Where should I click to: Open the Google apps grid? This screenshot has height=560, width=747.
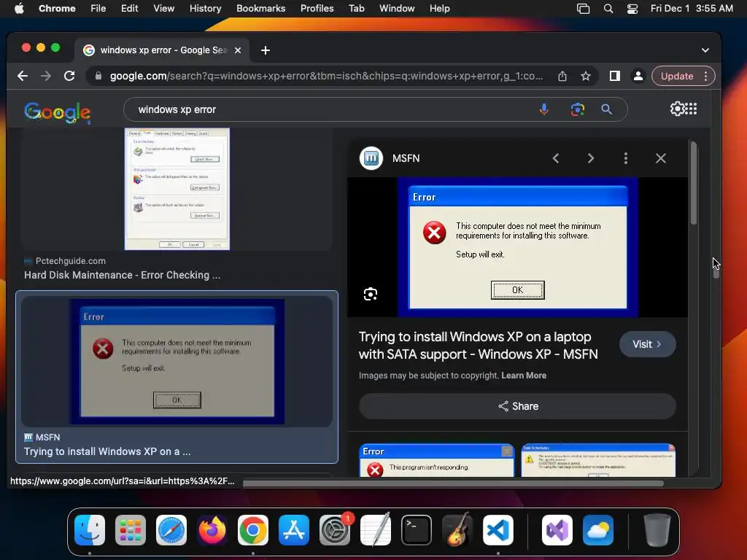(692, 109)
